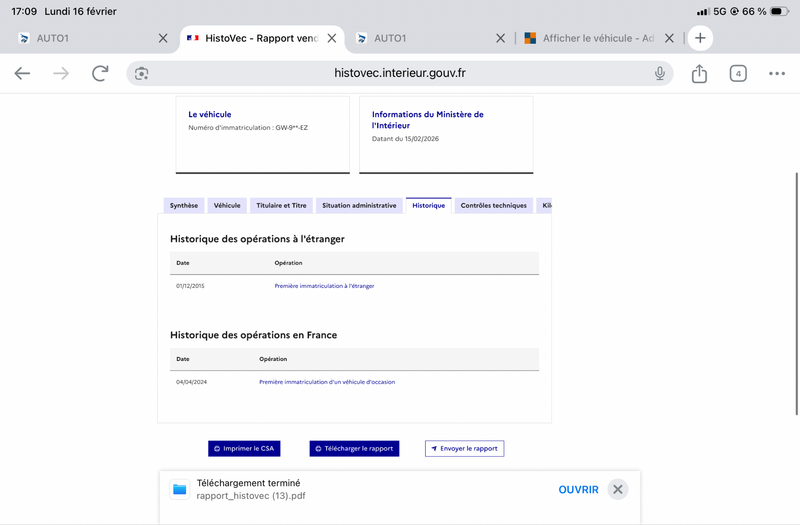Show the Contrôles techniques tab
The image size is (800, 525).
pyautogui.click(x=493, y=205)
